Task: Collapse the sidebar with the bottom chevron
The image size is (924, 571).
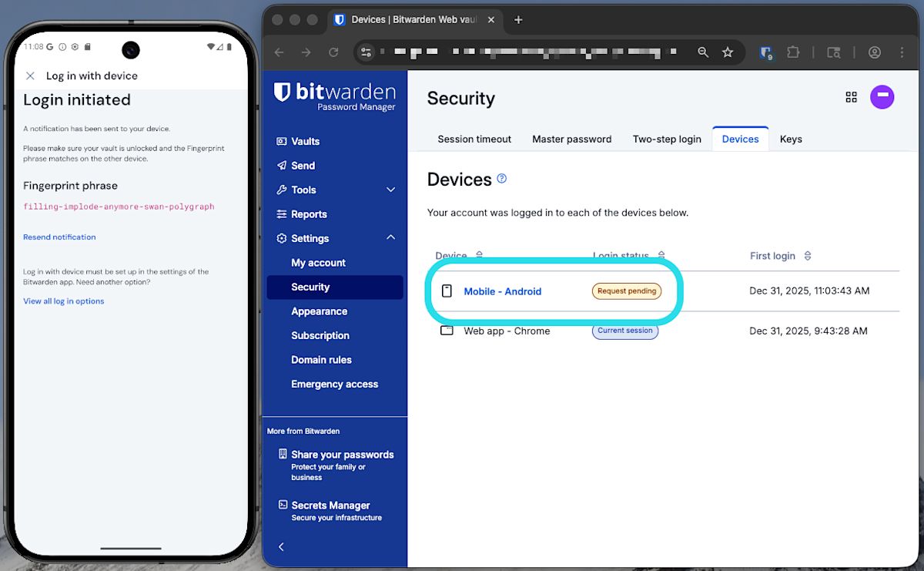Action: [280, 546]
